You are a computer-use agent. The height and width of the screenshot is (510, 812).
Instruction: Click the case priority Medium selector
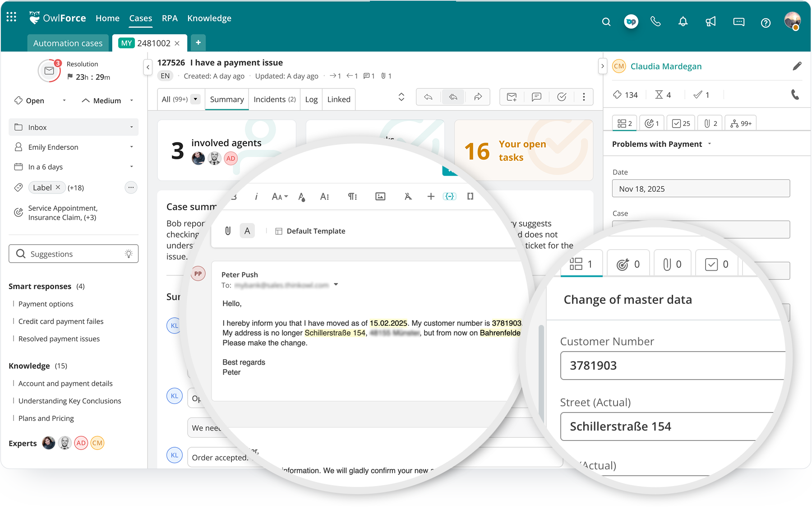107,100
